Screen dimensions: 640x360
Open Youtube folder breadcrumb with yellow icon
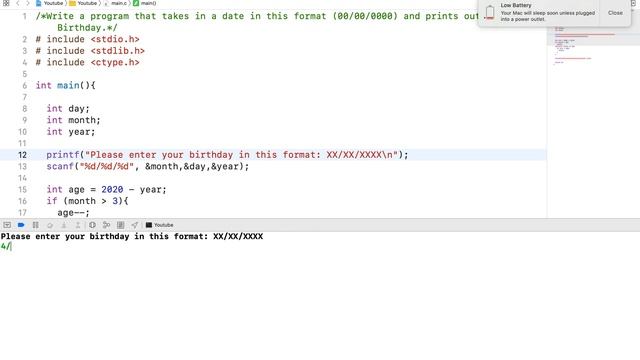83,3
